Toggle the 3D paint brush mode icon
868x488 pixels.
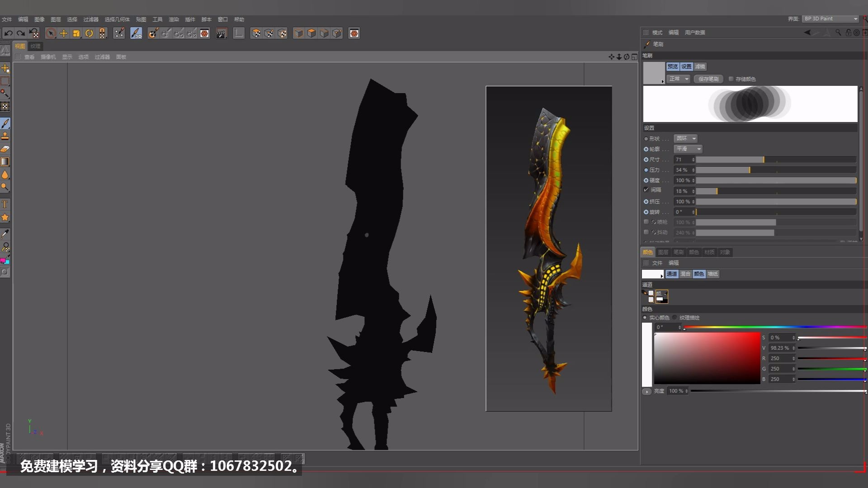click(x=136, y=33)
